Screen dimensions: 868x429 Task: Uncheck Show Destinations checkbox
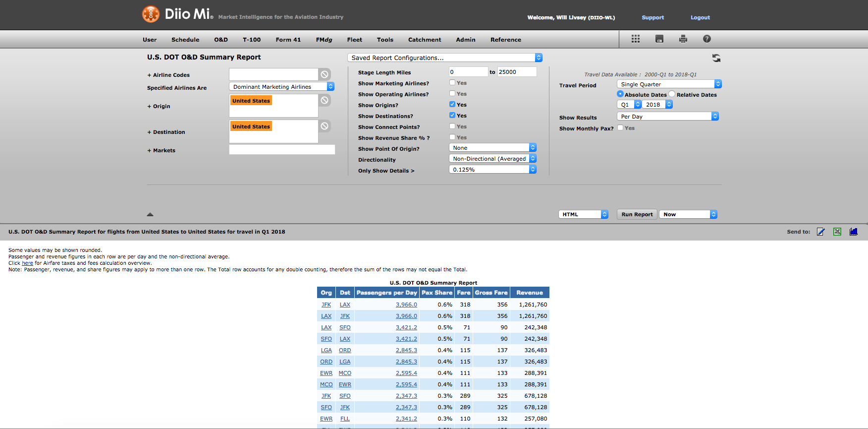[452, 116]
